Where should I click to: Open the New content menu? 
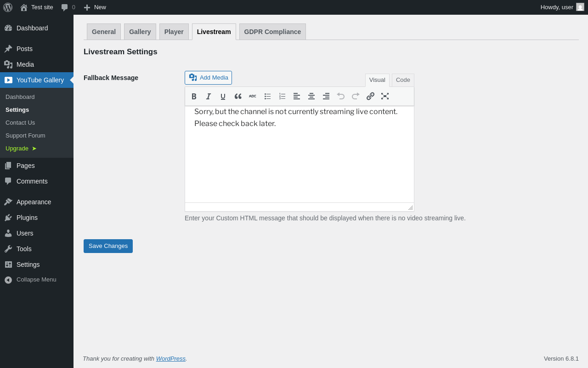coord(95,7)
